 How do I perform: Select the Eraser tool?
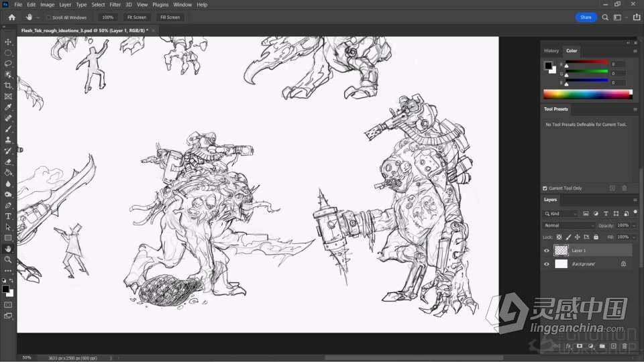click(x=8, y=162)
